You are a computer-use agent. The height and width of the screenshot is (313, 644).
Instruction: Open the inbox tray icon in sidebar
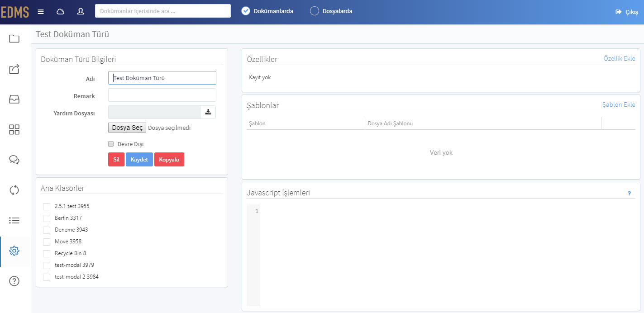tap(14, 100)
